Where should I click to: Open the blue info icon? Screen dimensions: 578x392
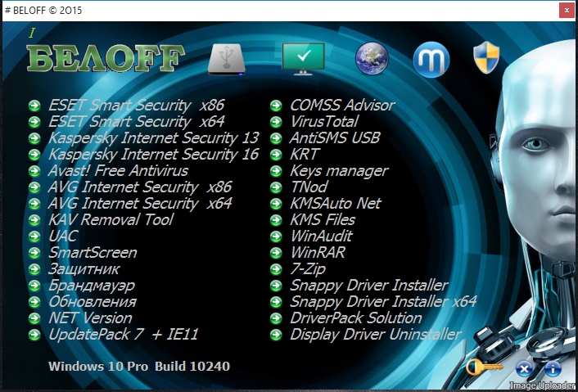[x=553, y=368]
